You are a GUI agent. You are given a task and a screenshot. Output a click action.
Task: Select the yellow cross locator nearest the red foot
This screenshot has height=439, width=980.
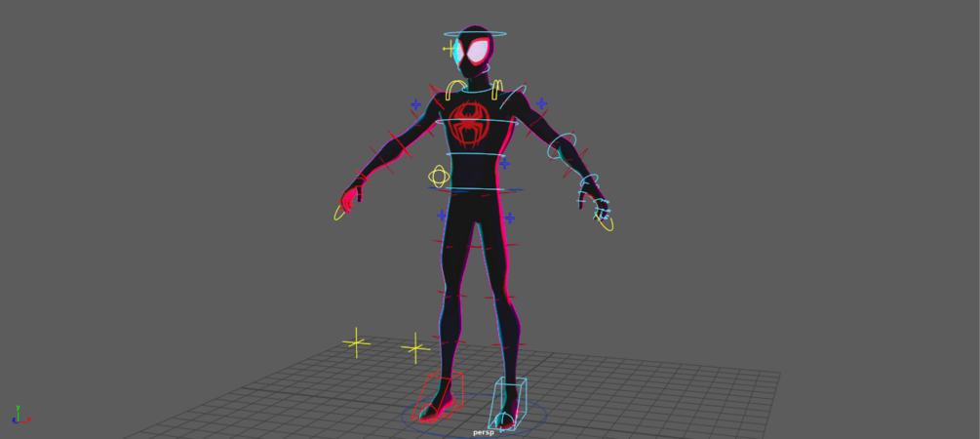(x=415, y=347)
